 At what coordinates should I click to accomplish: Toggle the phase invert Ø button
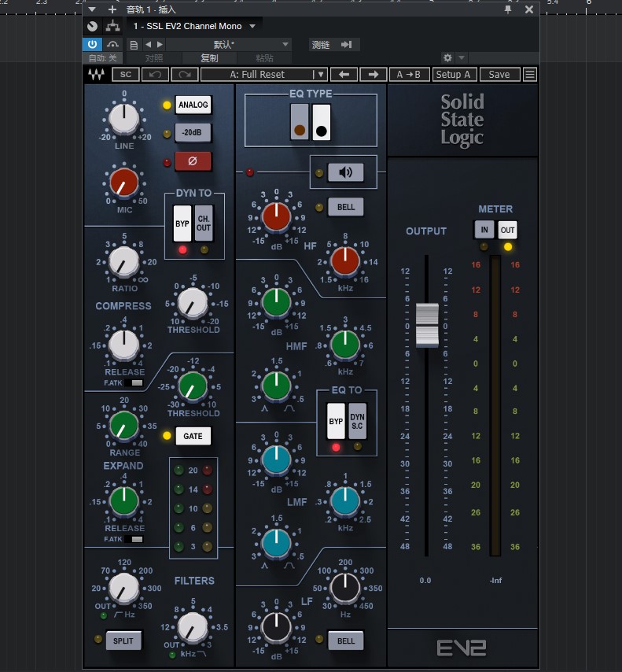click(193, 161)
